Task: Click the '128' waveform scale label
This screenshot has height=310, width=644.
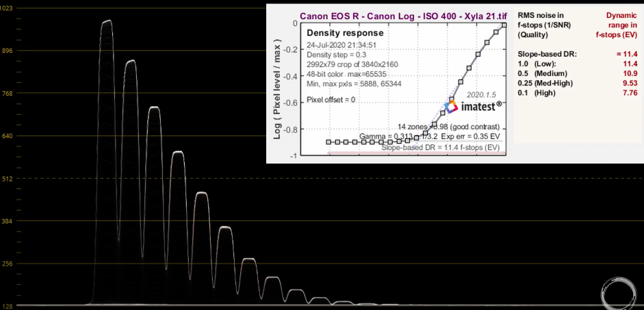Action: (6, 307)
